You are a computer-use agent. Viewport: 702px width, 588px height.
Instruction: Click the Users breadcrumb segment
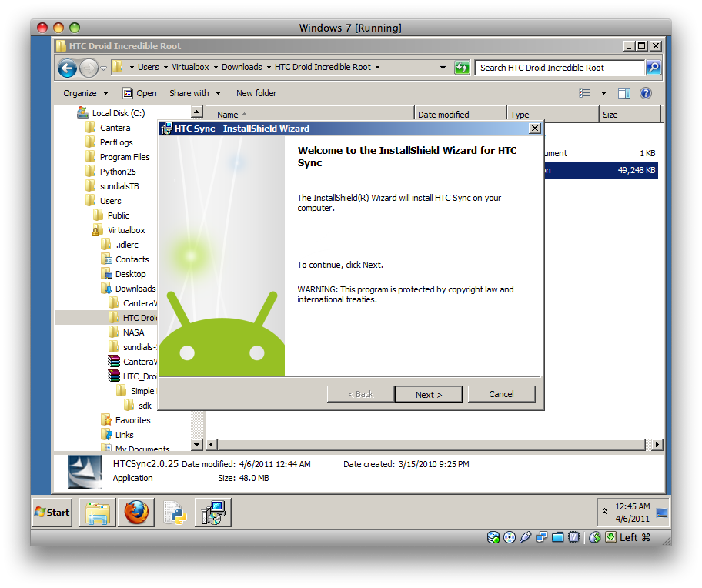149,67
